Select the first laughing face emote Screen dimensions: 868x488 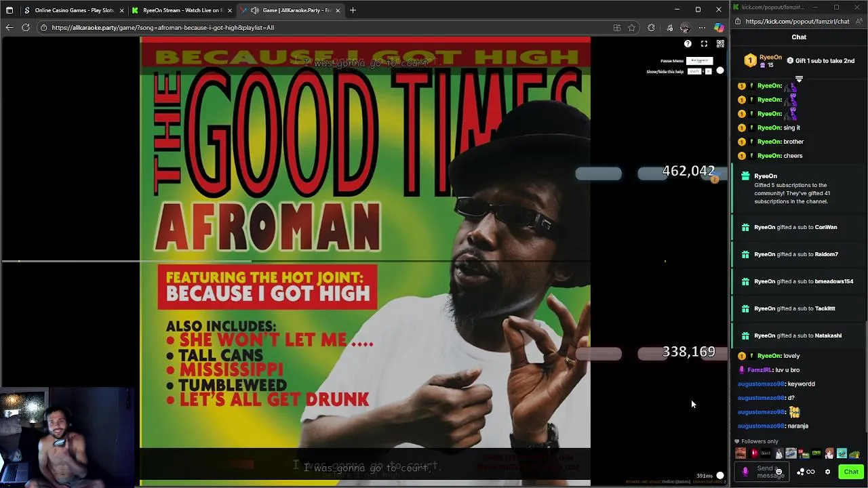click(x=741, y=453)
